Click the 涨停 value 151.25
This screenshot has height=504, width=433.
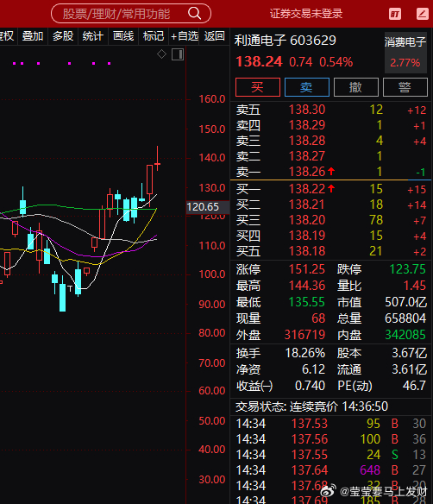tap(307, 269)
